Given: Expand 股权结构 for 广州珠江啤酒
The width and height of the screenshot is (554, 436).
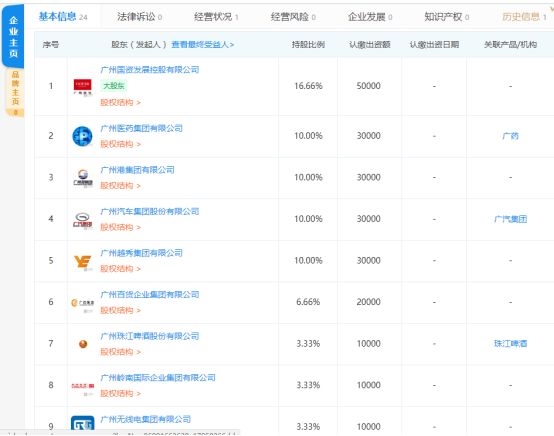Looking at the screenshot, I should point(120,352).
